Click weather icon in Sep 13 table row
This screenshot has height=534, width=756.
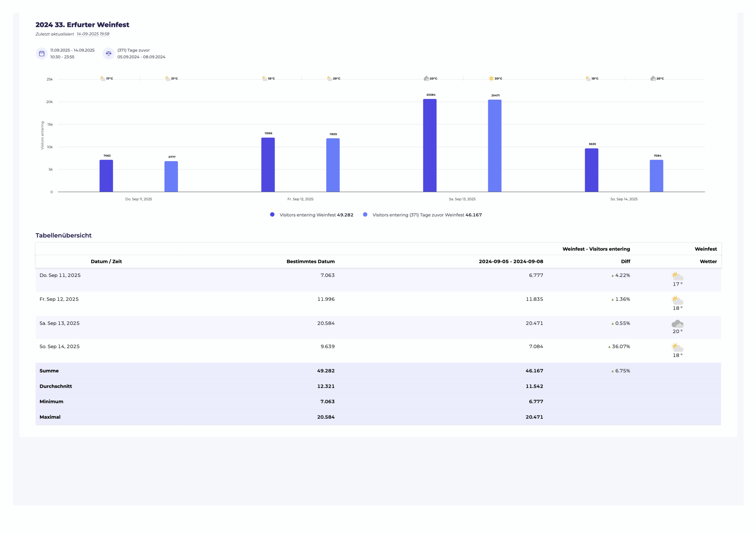pyautogui.click(x=677, y=324)
